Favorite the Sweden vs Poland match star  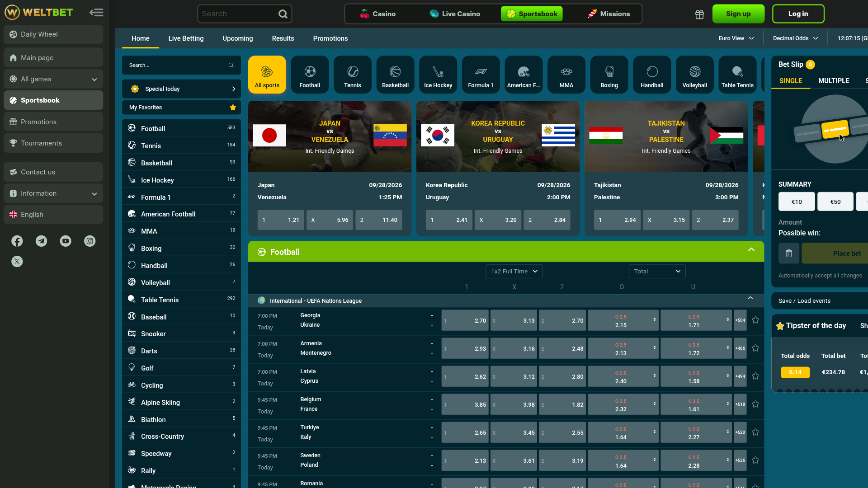click(x=755, y=460)
